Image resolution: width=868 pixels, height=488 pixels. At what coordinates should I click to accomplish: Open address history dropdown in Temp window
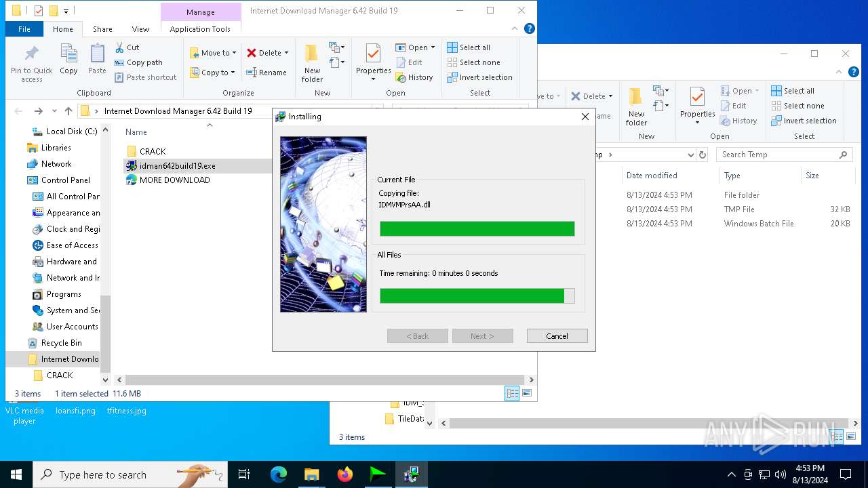tap(691, 155)
